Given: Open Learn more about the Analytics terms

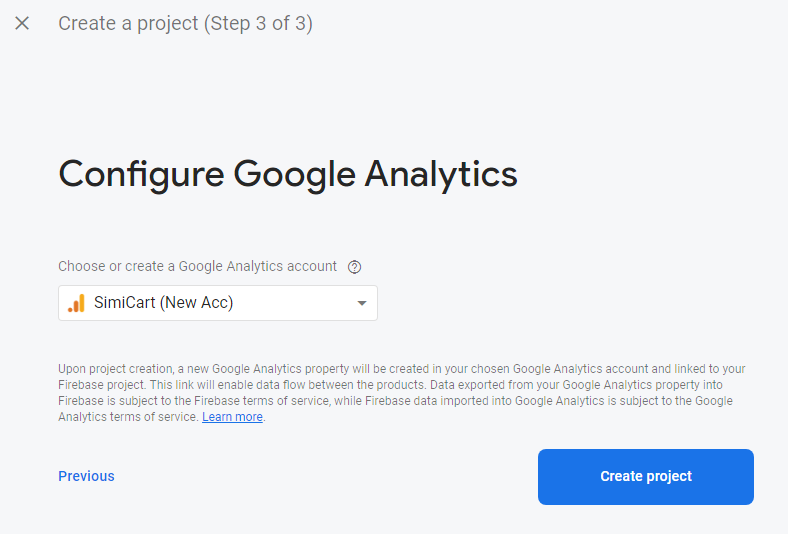Looking at the screenshot, I should pos(232,417).
